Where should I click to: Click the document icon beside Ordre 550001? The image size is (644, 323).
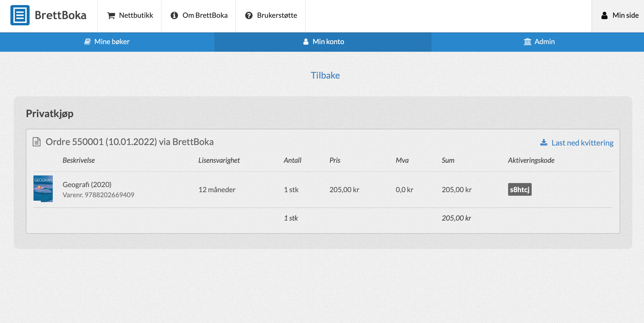tap(37, 142)
